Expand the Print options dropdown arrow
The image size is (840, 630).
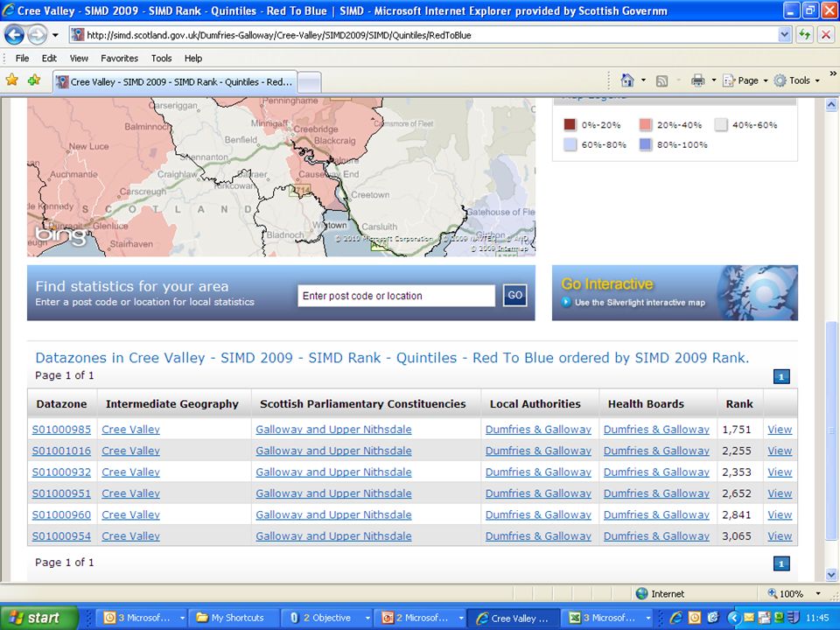tap(714, 80)
